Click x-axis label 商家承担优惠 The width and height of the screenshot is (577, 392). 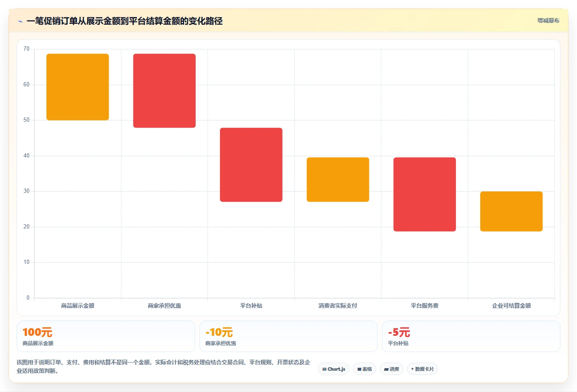point(164,306)
